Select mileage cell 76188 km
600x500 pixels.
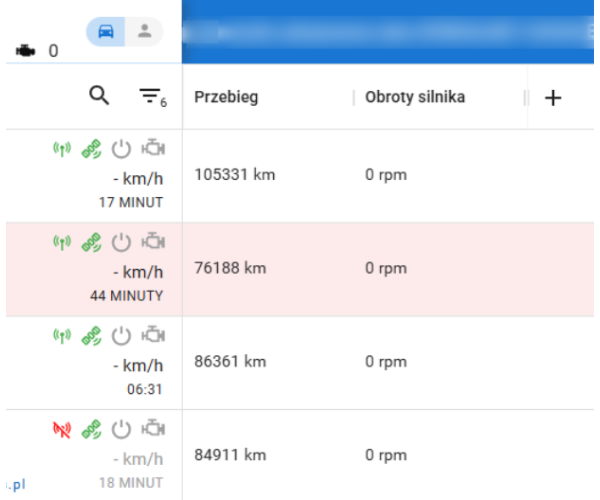230,268
